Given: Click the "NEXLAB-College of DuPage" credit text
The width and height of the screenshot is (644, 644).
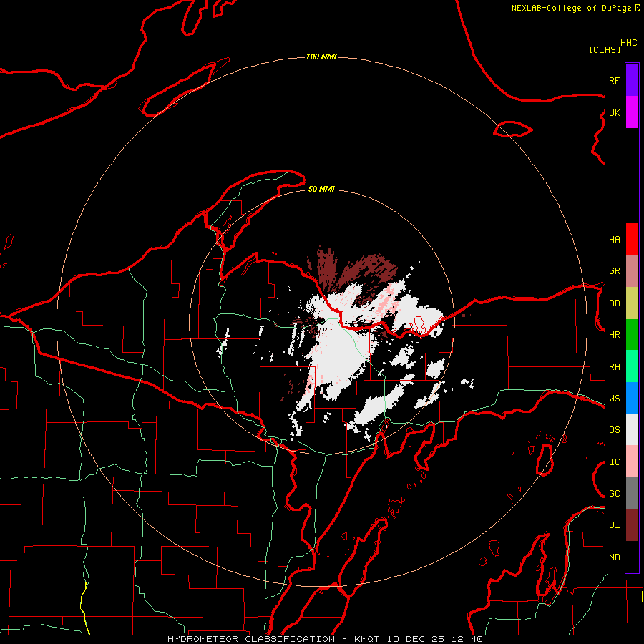Looking at the screenshot, I should coord(572,8).
